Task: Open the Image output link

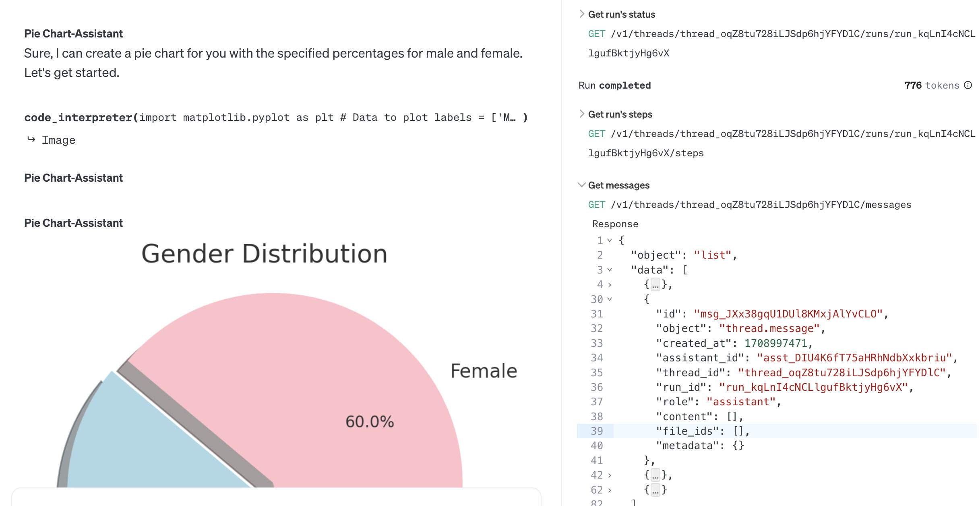Action: (x=58, y=140)
